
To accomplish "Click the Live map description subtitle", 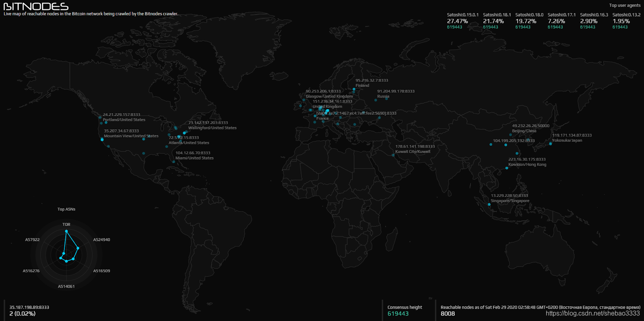I will tap(91, 14).
